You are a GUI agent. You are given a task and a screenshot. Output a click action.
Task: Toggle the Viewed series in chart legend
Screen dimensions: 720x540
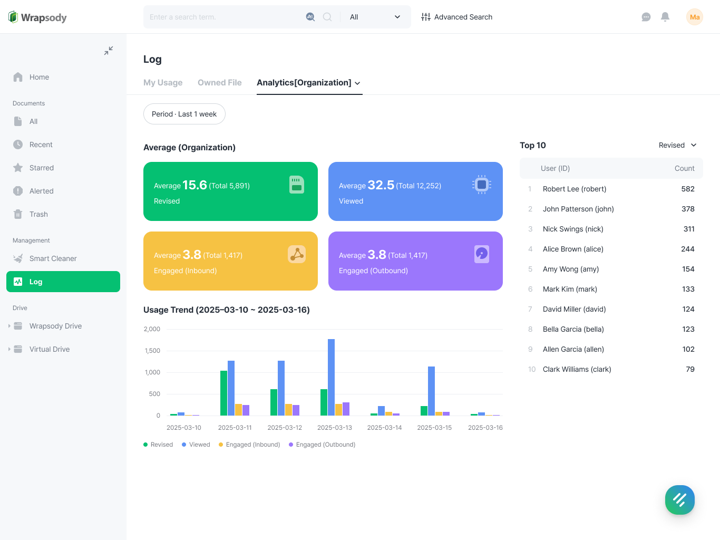[x=197, y=444]
